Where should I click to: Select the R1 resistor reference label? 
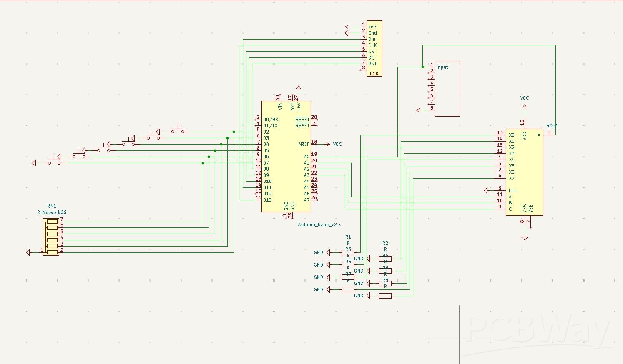(x=348, y=237)
